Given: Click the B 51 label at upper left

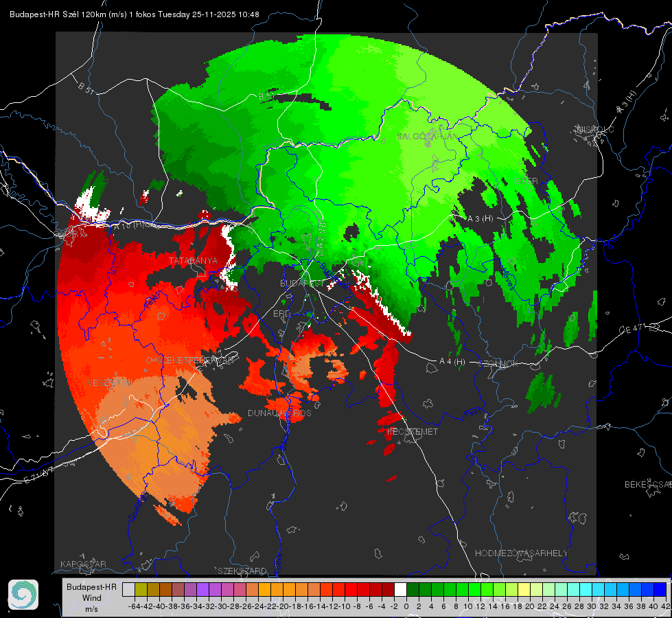Looking at the screenshot, I should 86,87.
